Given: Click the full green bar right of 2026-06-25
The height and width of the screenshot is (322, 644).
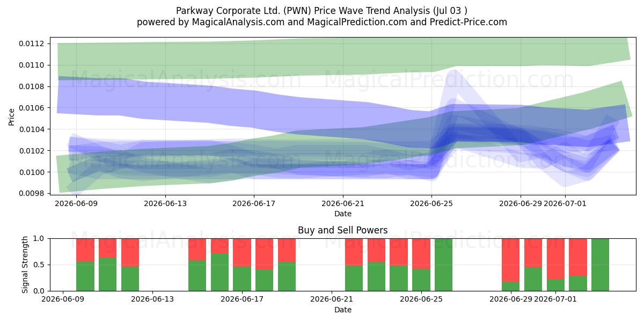Looking at the screenshot, I should click(x=444, y=265).
